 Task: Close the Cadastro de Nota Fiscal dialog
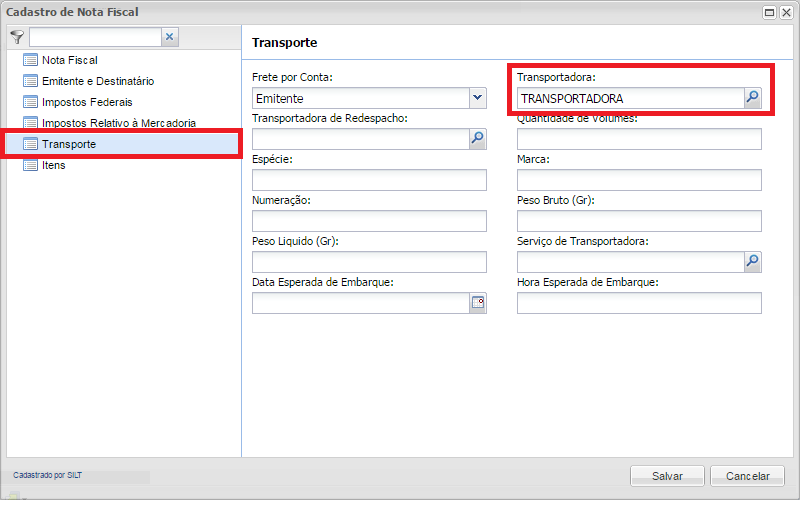coord(787,13)
